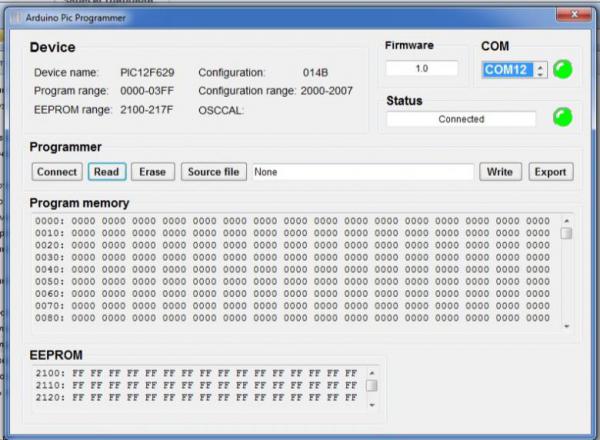This screenshot has width=600, height=440.
Task: Click program memory row address 0040:
Action: pyautogui.click(x=50, y=269)
